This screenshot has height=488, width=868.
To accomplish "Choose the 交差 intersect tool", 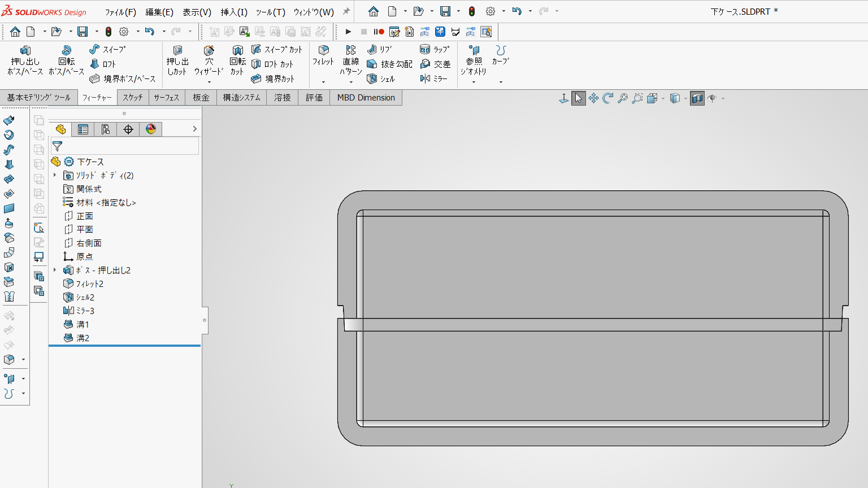I will coord(435,64).
